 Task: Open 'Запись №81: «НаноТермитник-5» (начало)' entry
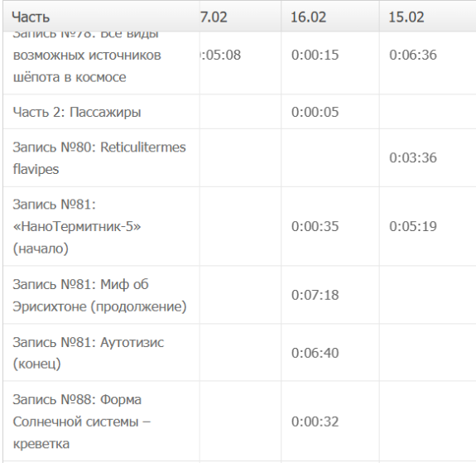(77, 226)
